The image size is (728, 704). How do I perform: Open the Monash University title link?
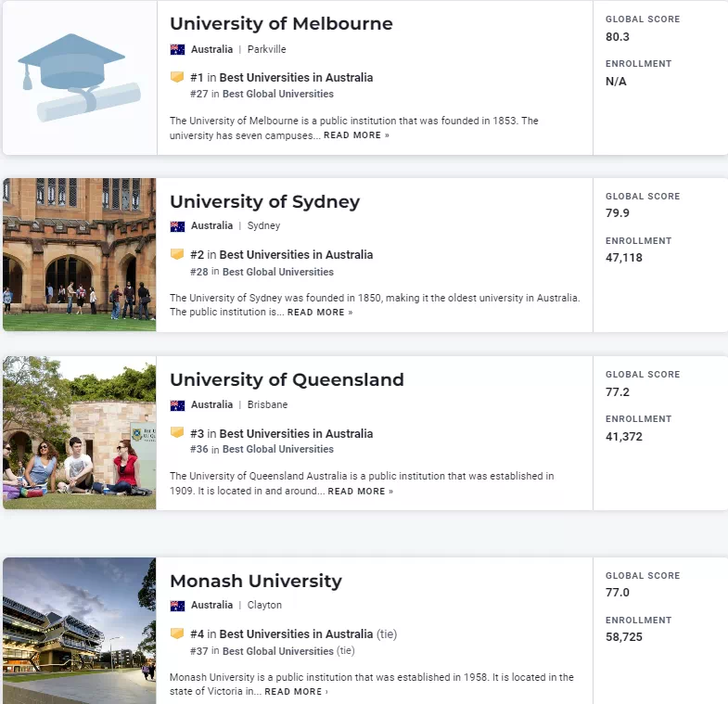pos(256,581)
